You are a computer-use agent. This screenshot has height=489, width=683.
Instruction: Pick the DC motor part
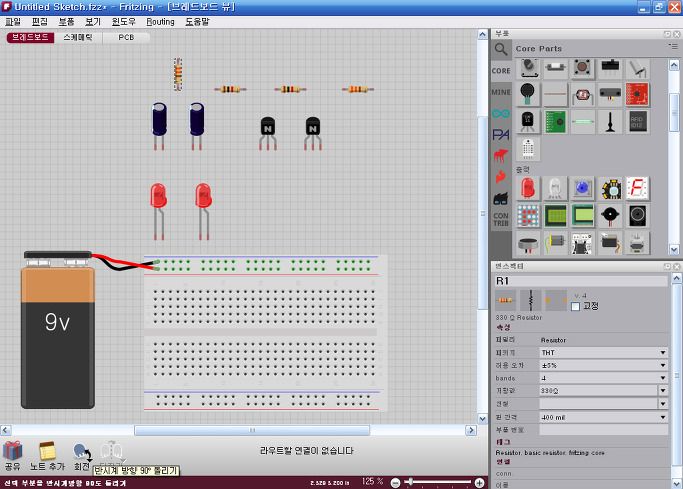coord(555,243)
